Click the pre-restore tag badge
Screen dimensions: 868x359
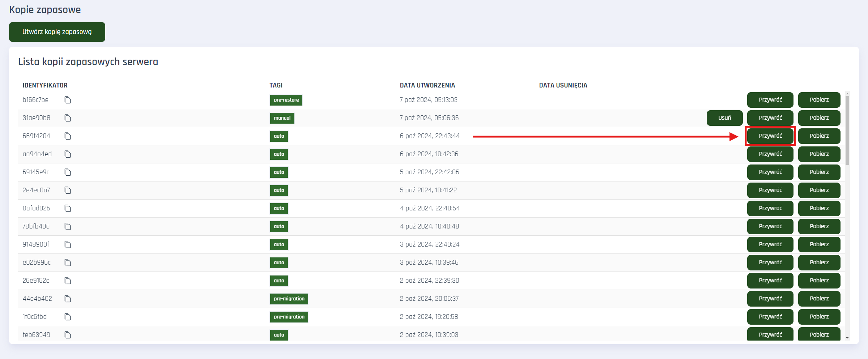point(286,100)
